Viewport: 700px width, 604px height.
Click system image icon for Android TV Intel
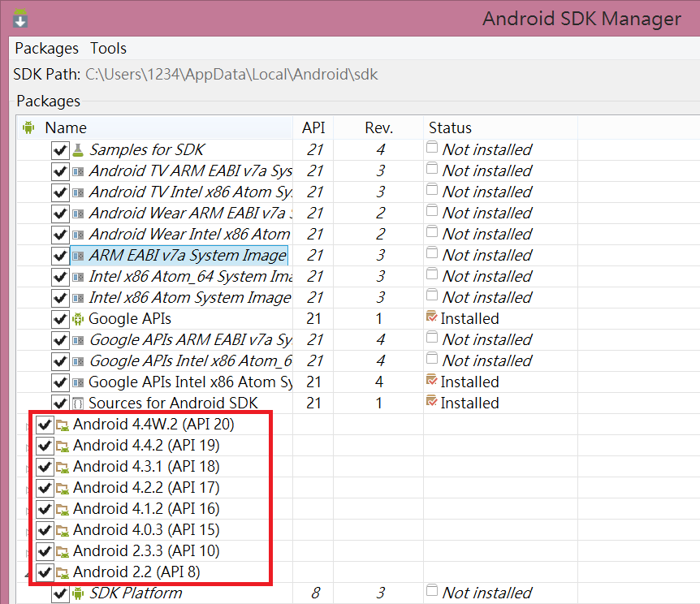pyautogui.click(x=78, y=192)
